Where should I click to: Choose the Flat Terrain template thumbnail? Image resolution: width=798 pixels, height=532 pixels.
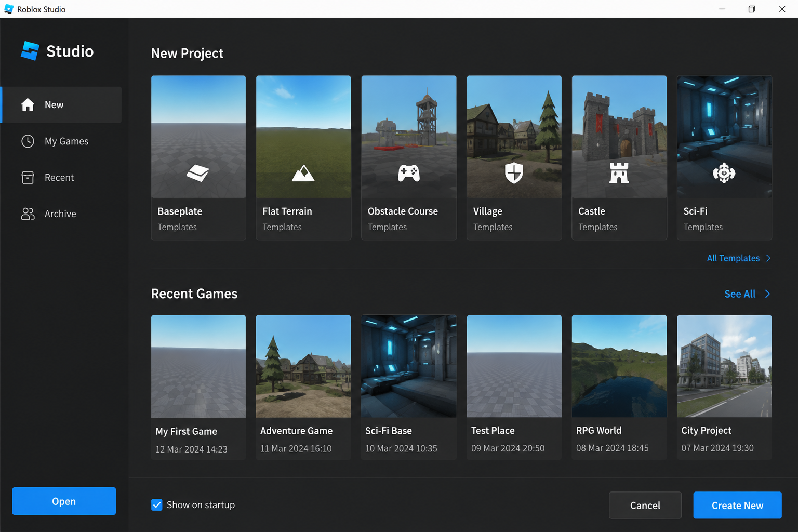(x=303, y=137)
